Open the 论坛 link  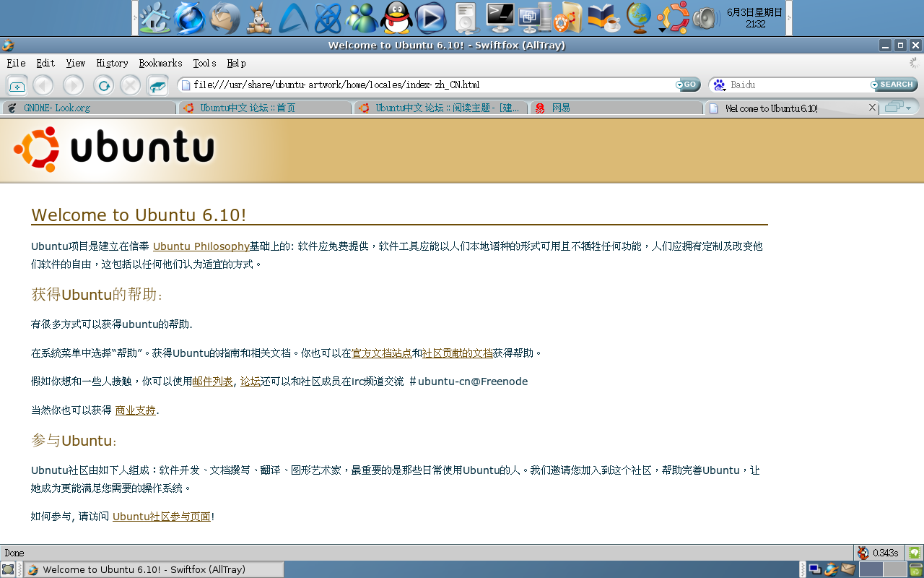[250, 381]
